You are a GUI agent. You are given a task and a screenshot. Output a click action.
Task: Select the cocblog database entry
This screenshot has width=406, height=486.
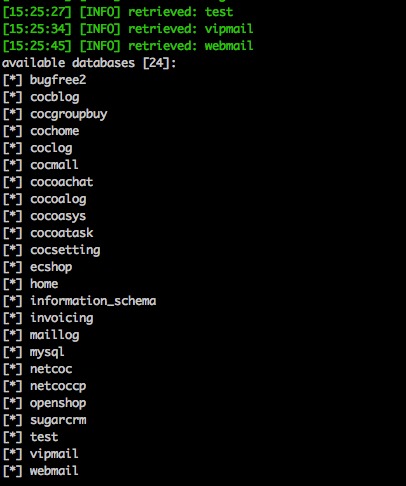[55, 97]
